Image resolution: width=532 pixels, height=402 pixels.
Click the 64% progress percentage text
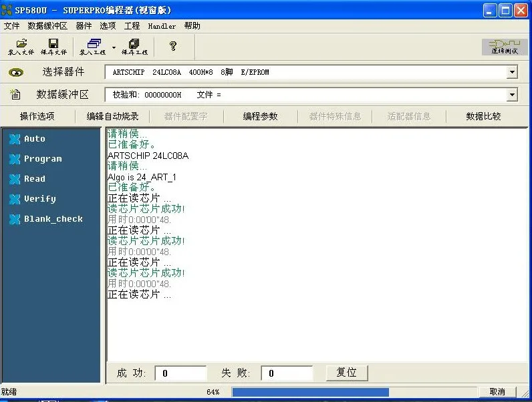(213, 392)
